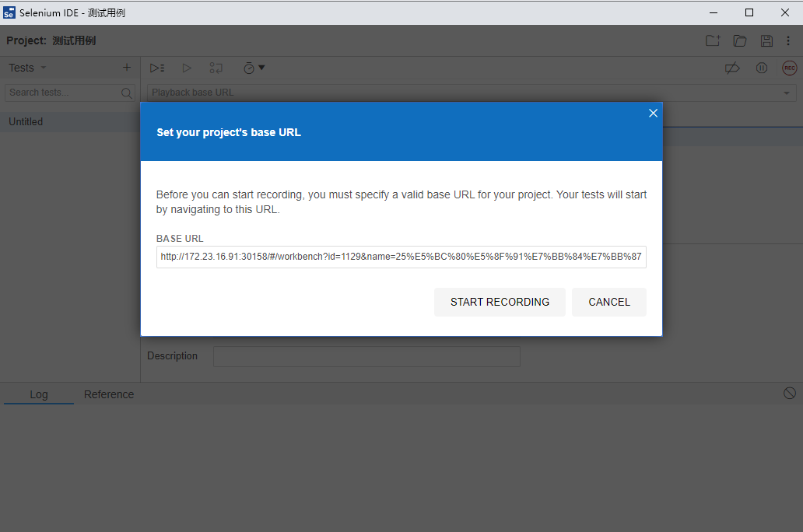
Task: Maximize the Selenium IDE window
Action: (749, 12)
